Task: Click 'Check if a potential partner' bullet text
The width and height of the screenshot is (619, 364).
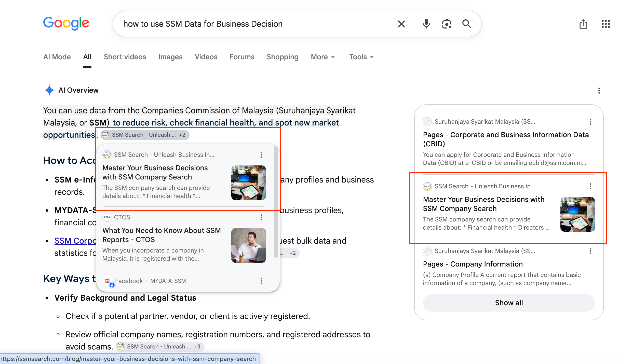Action: [x=188, y=316]
